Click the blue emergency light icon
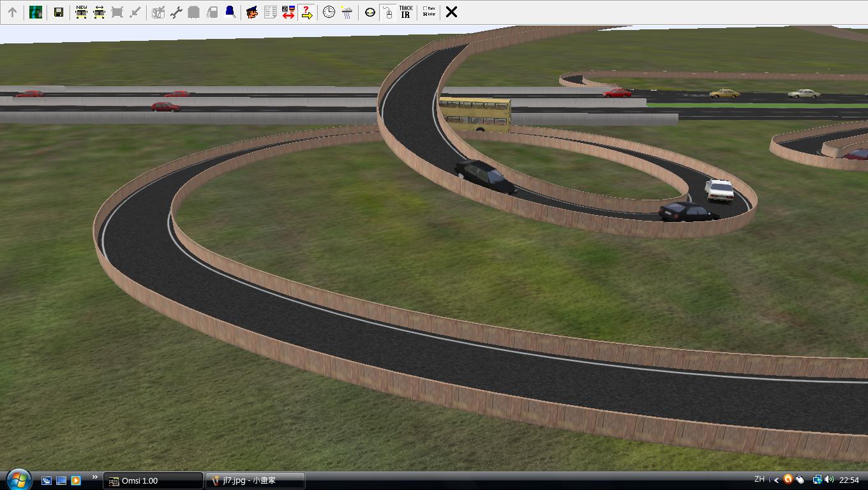 pos(230,12)
